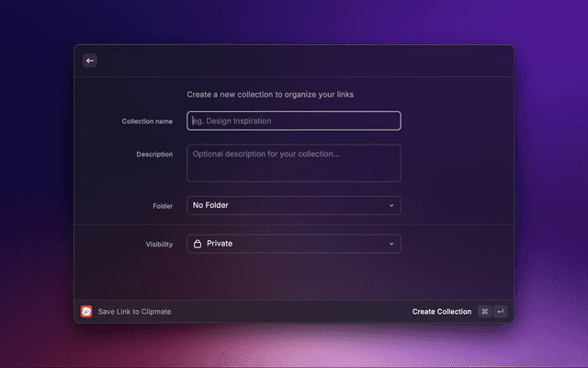Select the "No Folder" value text
The width and height of the screenshot is (588, 368).
[210, 205]
